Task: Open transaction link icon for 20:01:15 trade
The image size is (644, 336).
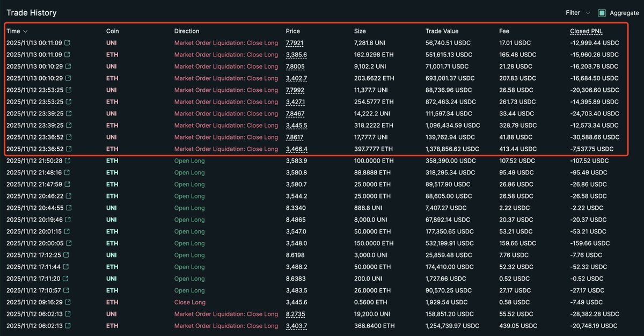Action: pyautogui.click(x=68, y=232)
